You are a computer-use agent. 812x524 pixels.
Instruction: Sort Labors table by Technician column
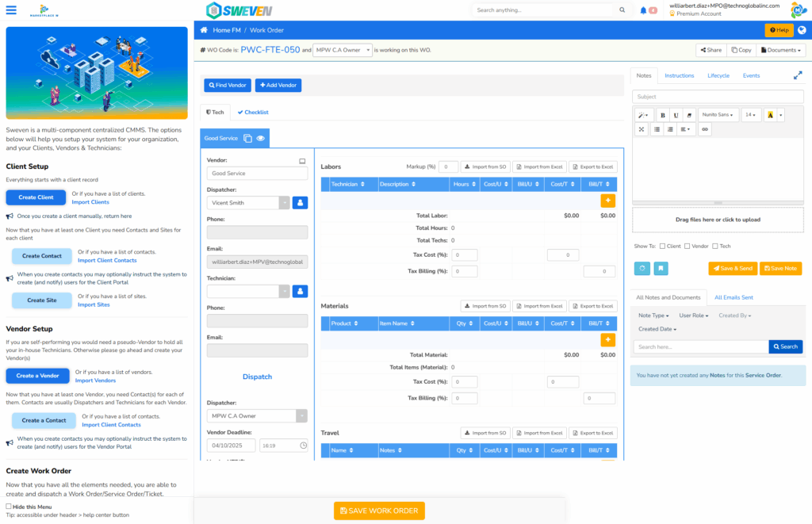tap(347, 185)
